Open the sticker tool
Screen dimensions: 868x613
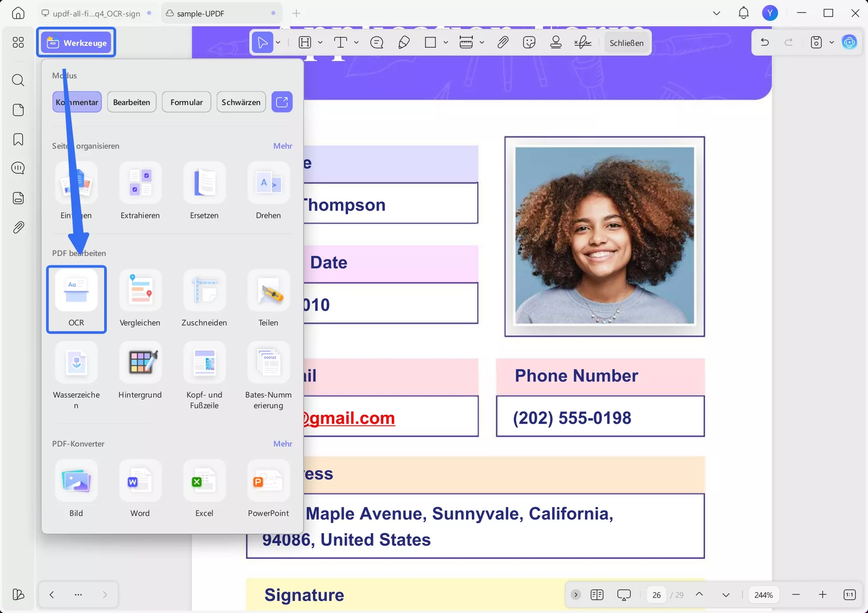point(529,43)
